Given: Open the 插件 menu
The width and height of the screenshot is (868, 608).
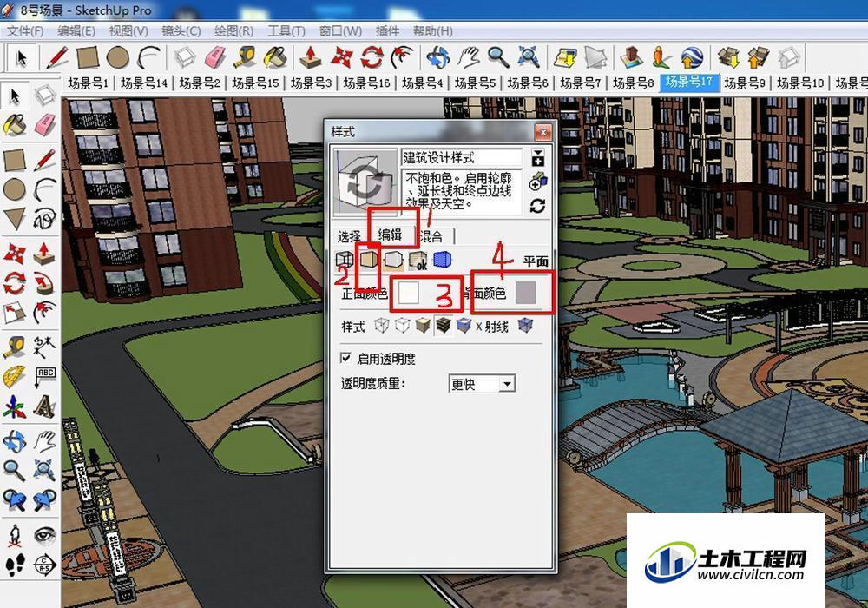Looking at the screenshot, I should point(387,31).
